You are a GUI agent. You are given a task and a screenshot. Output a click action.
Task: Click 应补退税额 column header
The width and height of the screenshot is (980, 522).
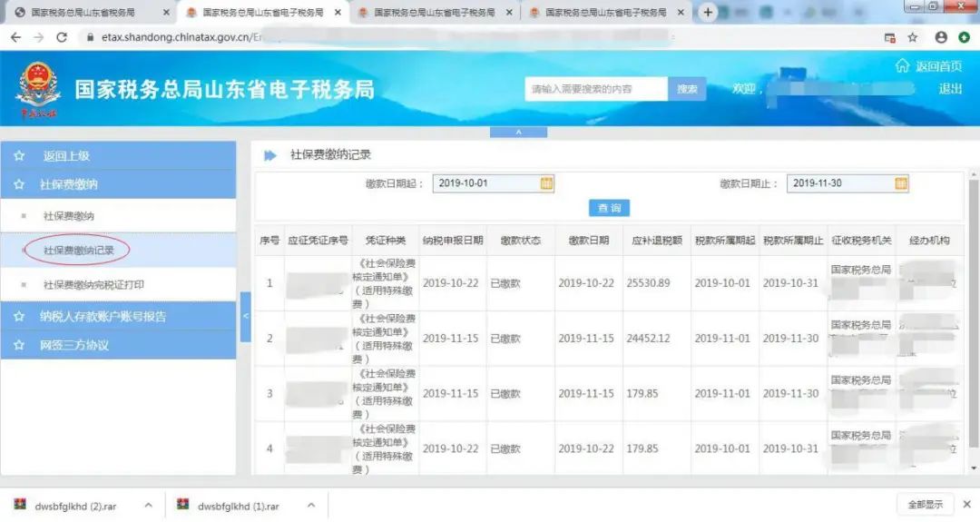pos(656,241)
